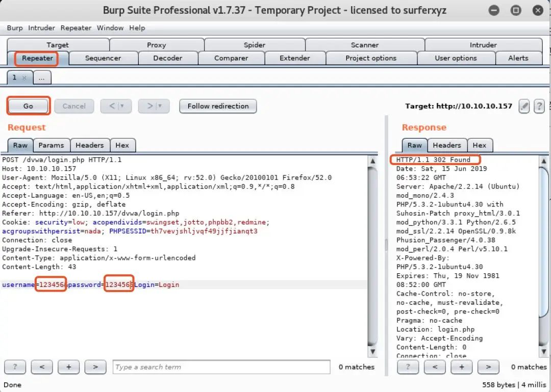
Task: Click the 'HTTP/1.1 302 Found' response line
Action: tap(433, 160)
